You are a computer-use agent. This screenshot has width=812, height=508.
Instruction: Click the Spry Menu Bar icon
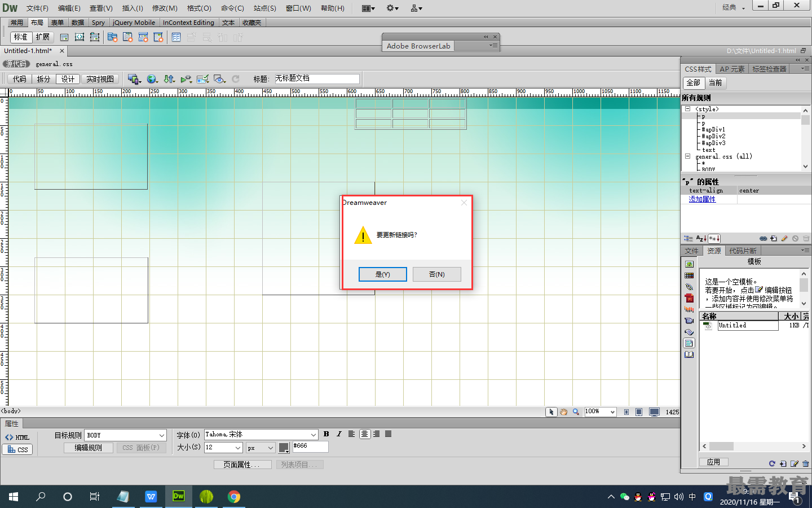(113, 37)
